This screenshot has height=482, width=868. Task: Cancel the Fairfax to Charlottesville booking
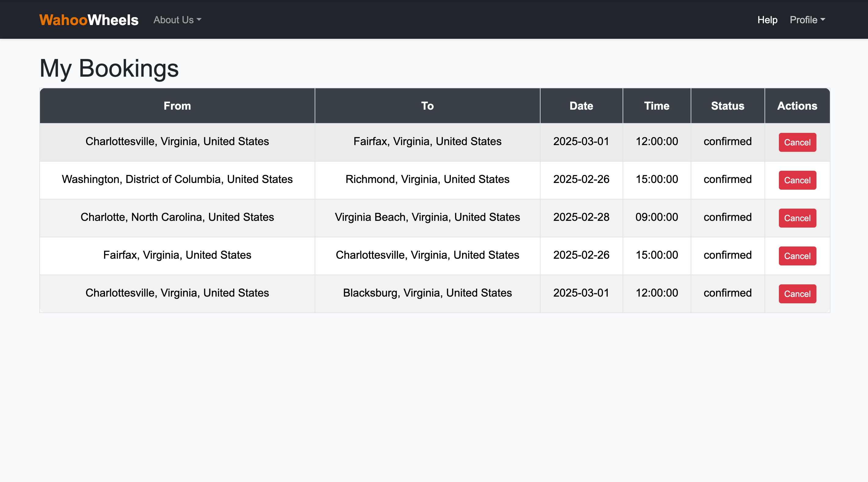click(x=797, y=256)
